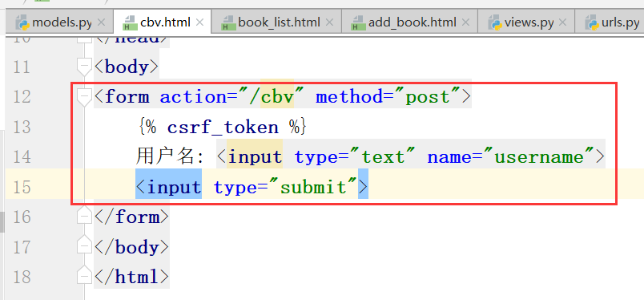The height and width of the screenshot is (300, 644).
Task: Click the HTML icon on book_list.html tab
Action: pos(228,23)
